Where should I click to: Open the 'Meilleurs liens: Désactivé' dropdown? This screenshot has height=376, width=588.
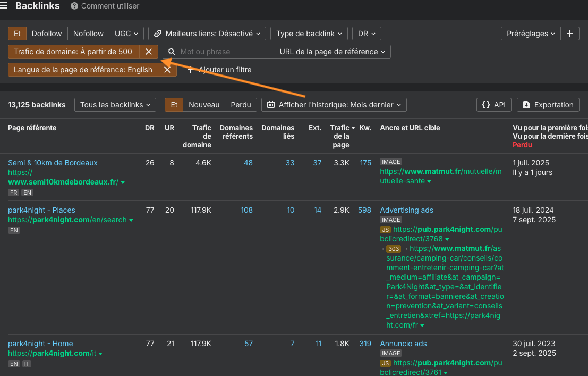coord(207,34)
